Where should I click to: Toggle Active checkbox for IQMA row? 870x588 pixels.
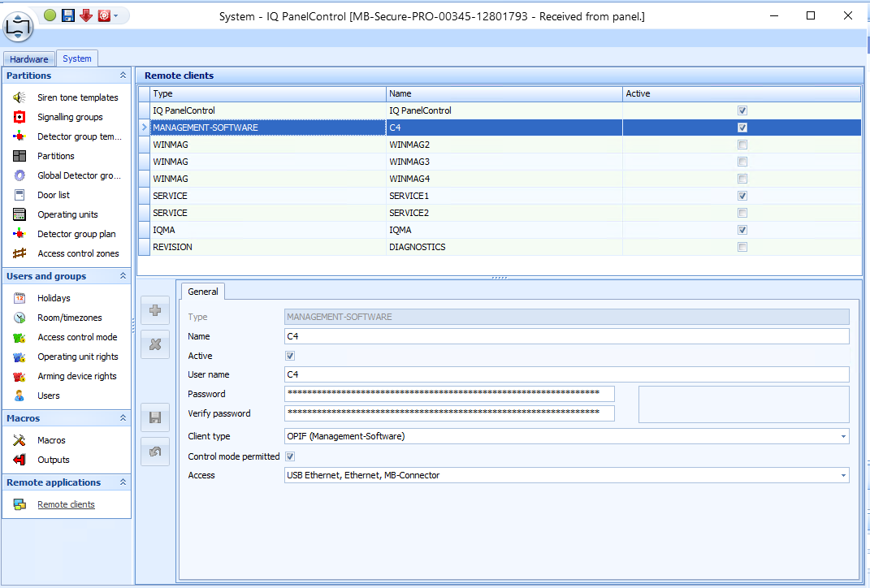pyautogui.click(x=742, y=230)
